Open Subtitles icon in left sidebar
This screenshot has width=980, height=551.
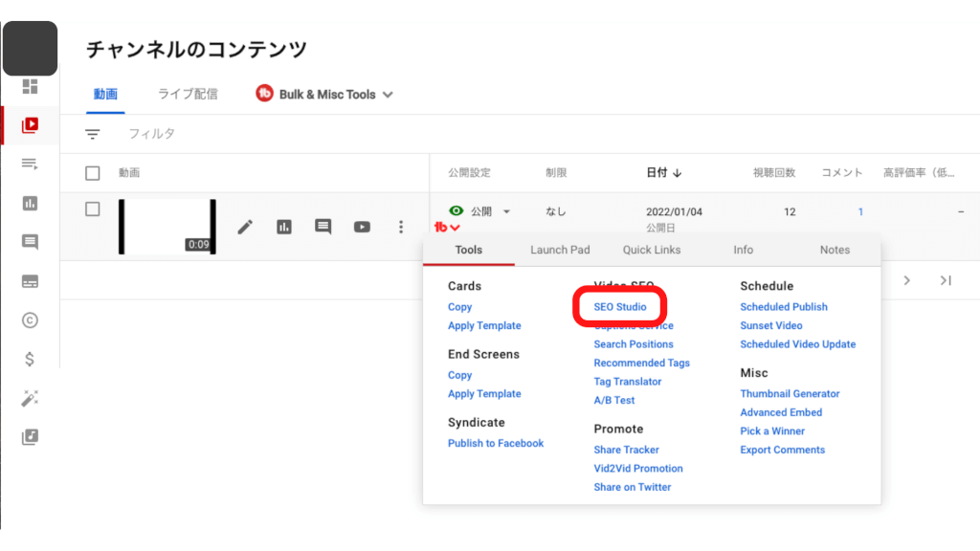click(x=30, y=281)
